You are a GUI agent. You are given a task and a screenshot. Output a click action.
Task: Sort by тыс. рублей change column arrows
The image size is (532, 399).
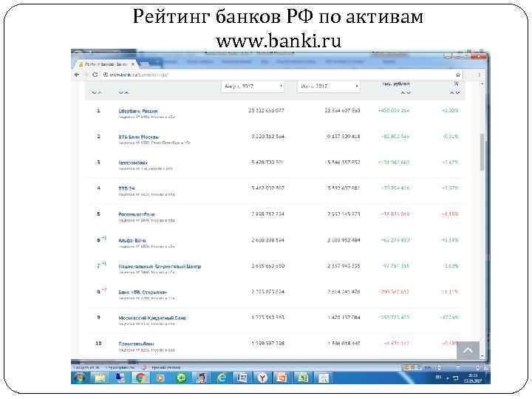pos(406,92)
